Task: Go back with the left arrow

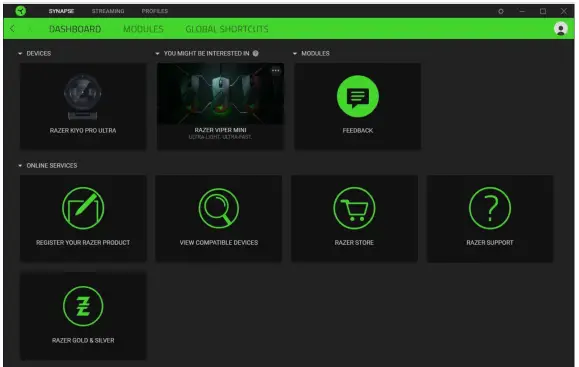Action: [13, 28]
